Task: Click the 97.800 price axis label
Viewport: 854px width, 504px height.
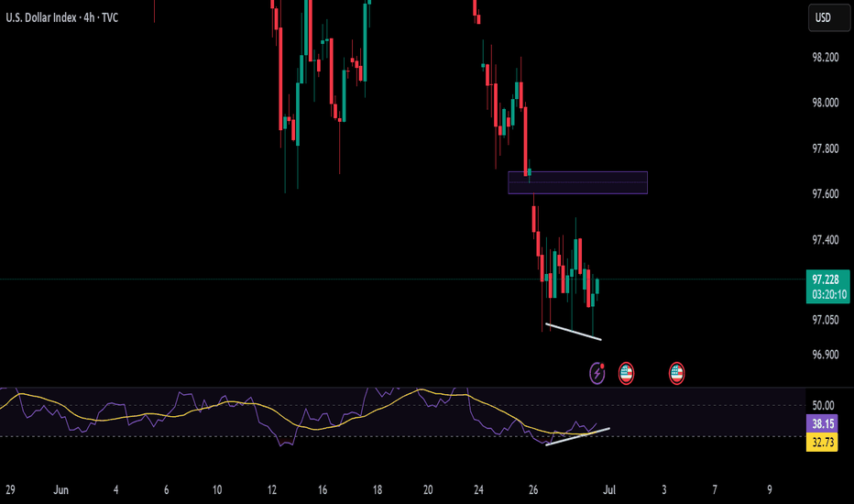Action: 825,148
